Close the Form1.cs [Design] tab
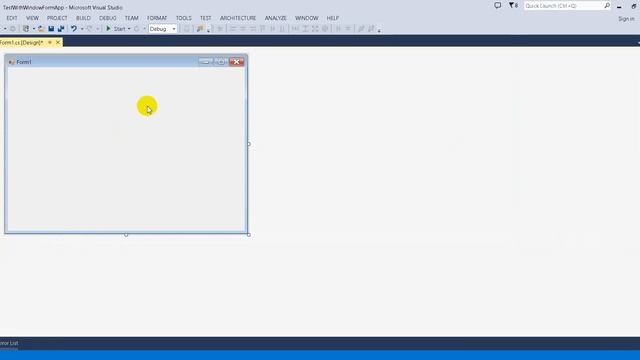Screen dimensions: 640x360 click(58, 42)
